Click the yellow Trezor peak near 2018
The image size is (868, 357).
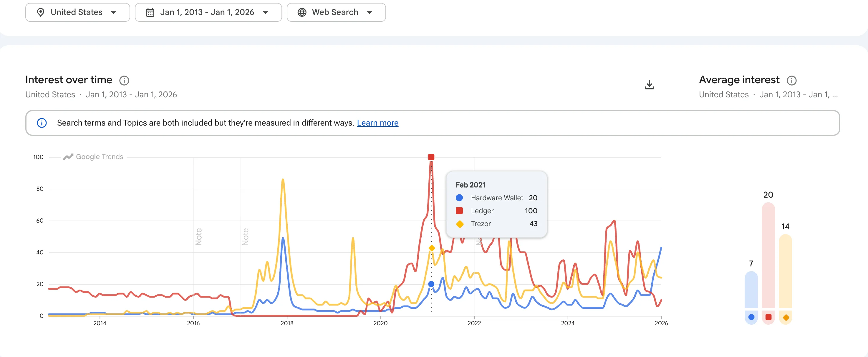pyautogui.click(x=283, y=180)
